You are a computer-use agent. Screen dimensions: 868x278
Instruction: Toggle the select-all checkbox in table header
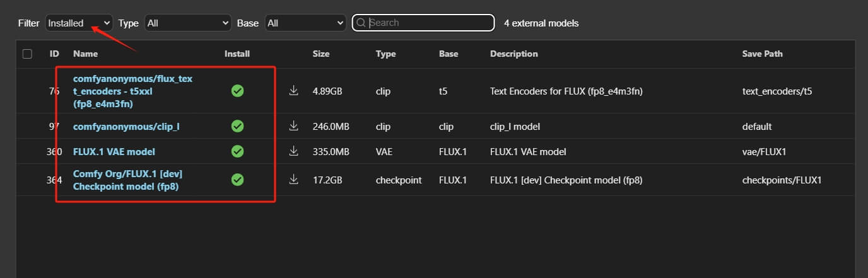click(27, 54)
